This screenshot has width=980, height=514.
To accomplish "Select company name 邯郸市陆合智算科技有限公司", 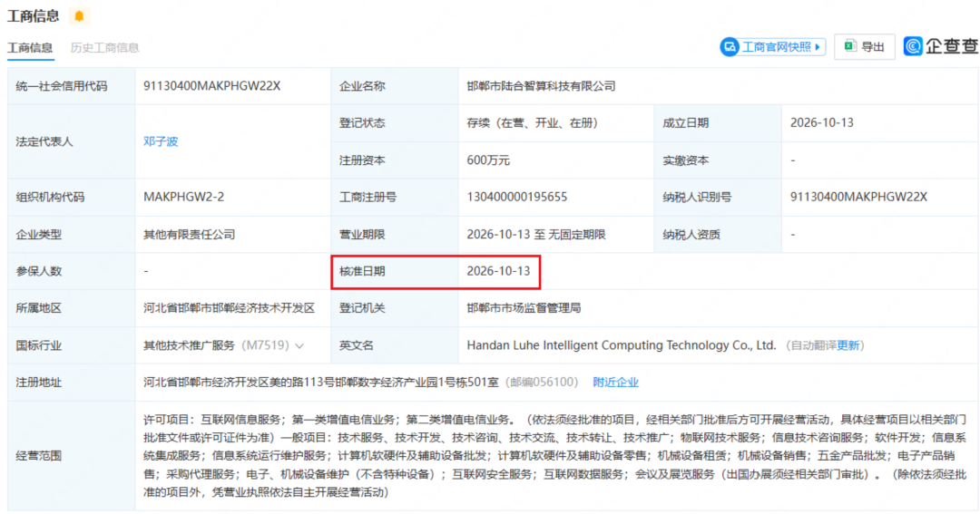I will [x=541, y=86].
